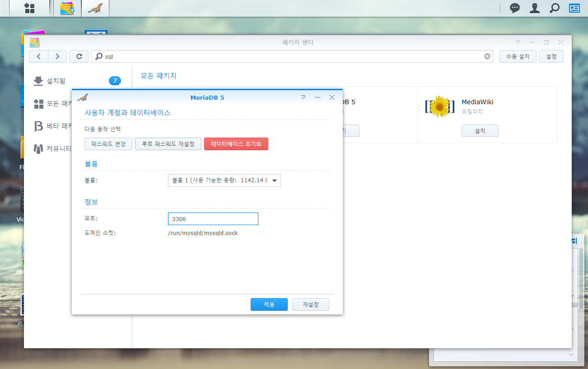Open Package Center help question mark

518,42
